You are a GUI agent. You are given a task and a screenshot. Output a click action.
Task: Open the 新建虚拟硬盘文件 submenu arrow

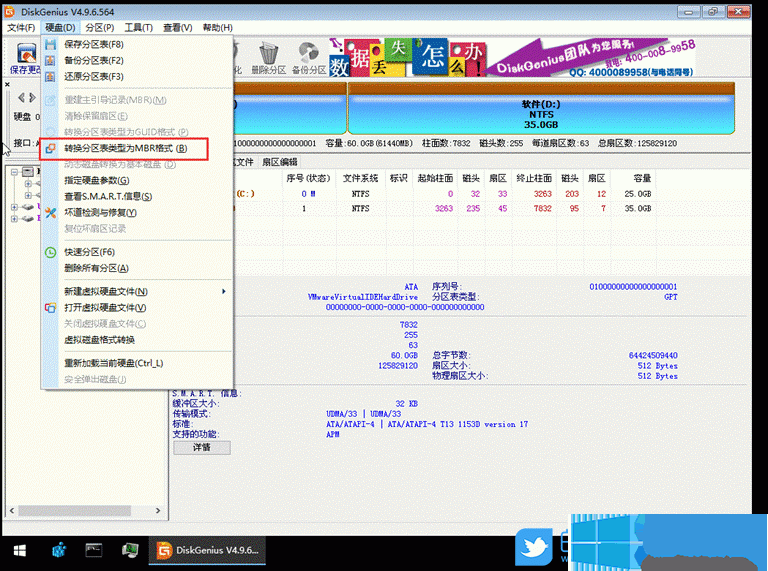pyautogui.click(x=224, y=291)
